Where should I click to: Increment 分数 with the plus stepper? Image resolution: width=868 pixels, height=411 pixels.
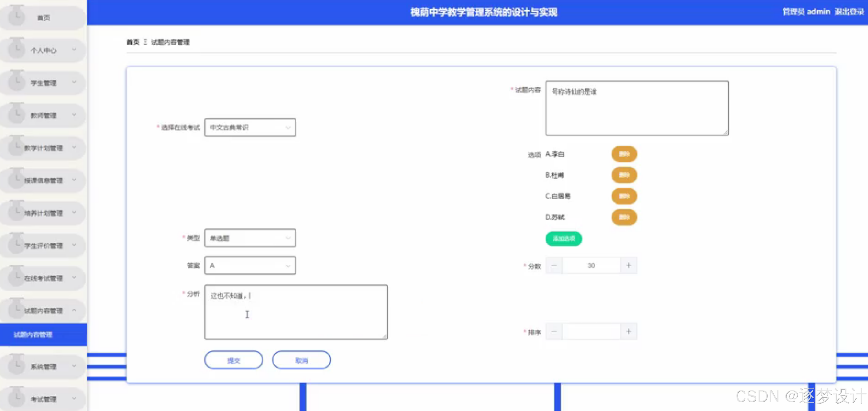(x=628, y=265)
